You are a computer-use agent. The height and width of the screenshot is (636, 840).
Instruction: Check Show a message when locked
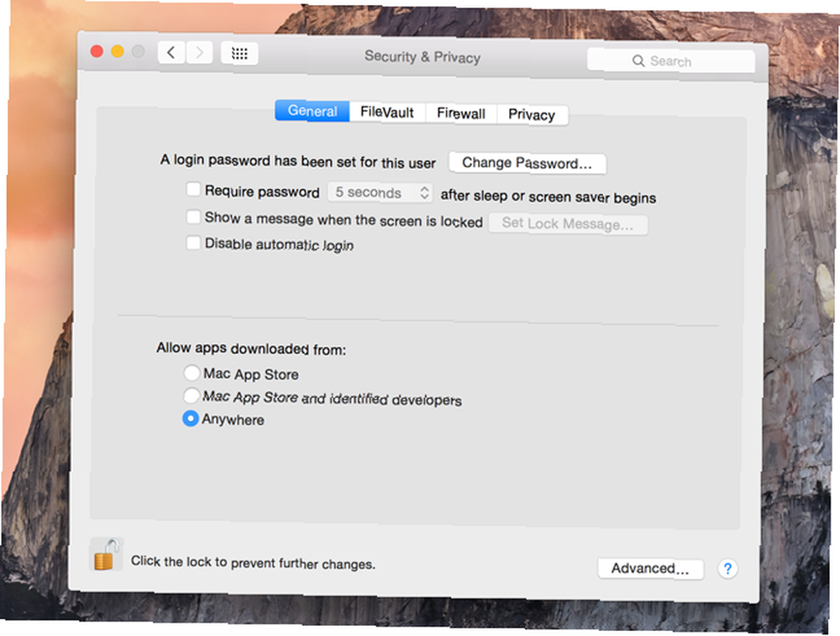click(x=193, y=217)
